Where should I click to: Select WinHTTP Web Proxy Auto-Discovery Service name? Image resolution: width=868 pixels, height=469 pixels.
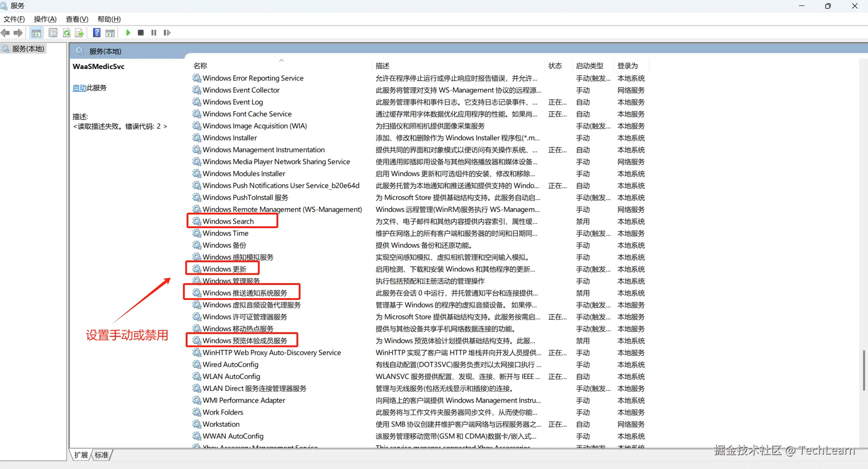272,353
